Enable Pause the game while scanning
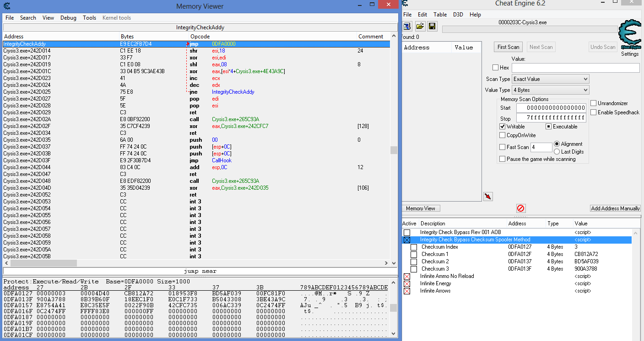Image resolution: width=644 pixels, height=341 pixels. pos(503,159)
